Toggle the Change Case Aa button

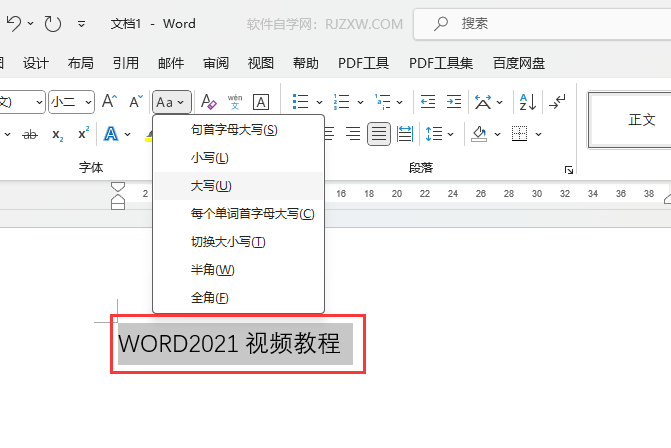click(x=171, y=102)
